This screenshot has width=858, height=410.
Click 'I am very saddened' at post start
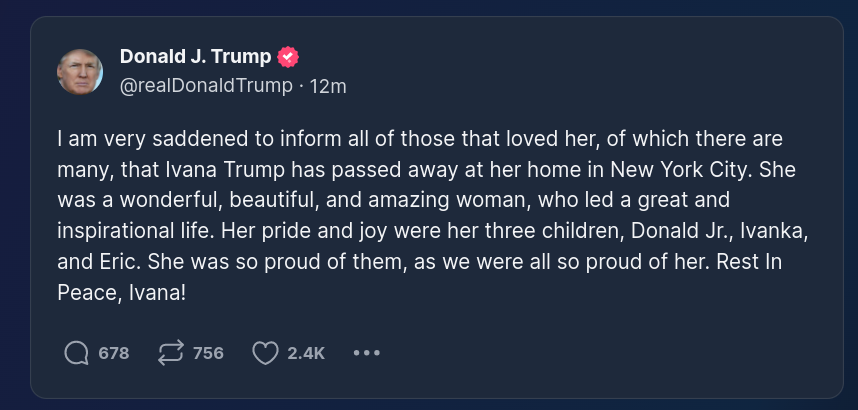coord(131,138)
